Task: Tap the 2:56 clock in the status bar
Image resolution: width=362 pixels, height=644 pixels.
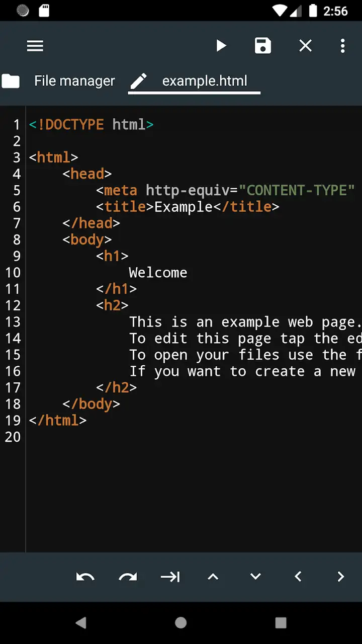Action: tap(336, 11)
